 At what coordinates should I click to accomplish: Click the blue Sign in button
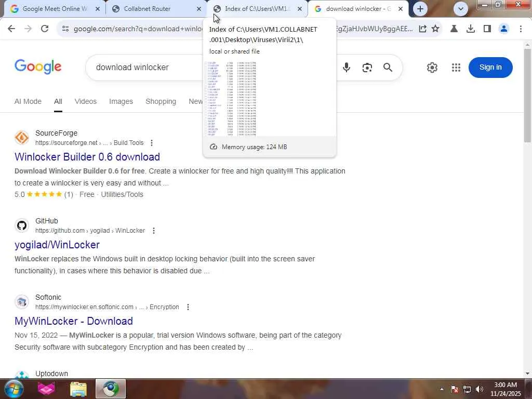tap(490, 67)
